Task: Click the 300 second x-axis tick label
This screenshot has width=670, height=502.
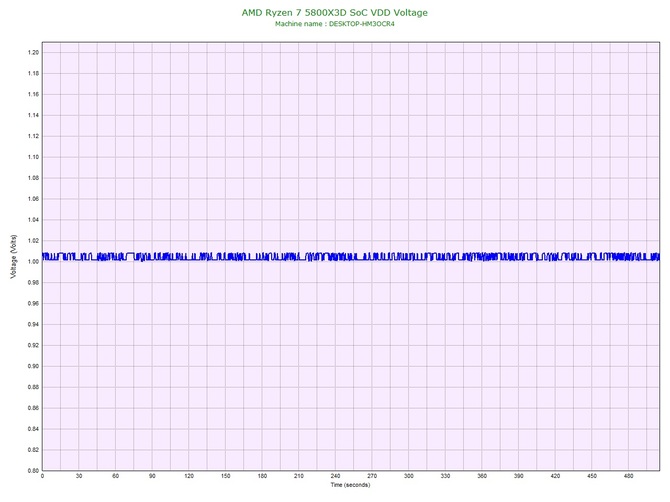Action: click(409, 476)
